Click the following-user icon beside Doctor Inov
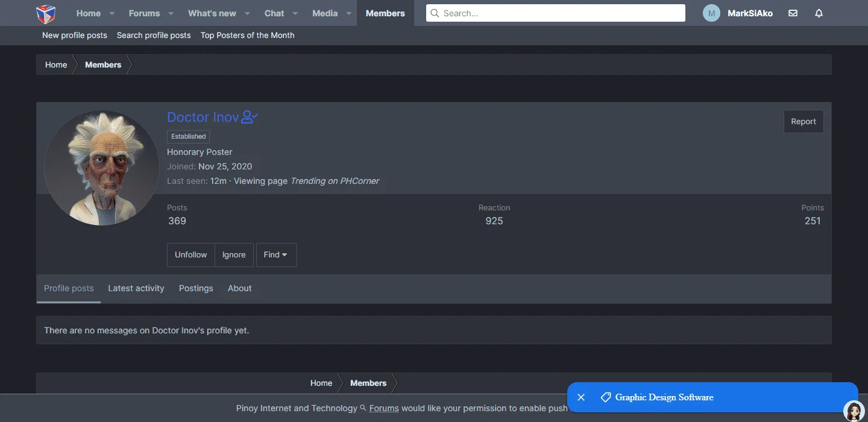Viewport: 868px width, 422px height. (x=250, y=117)
